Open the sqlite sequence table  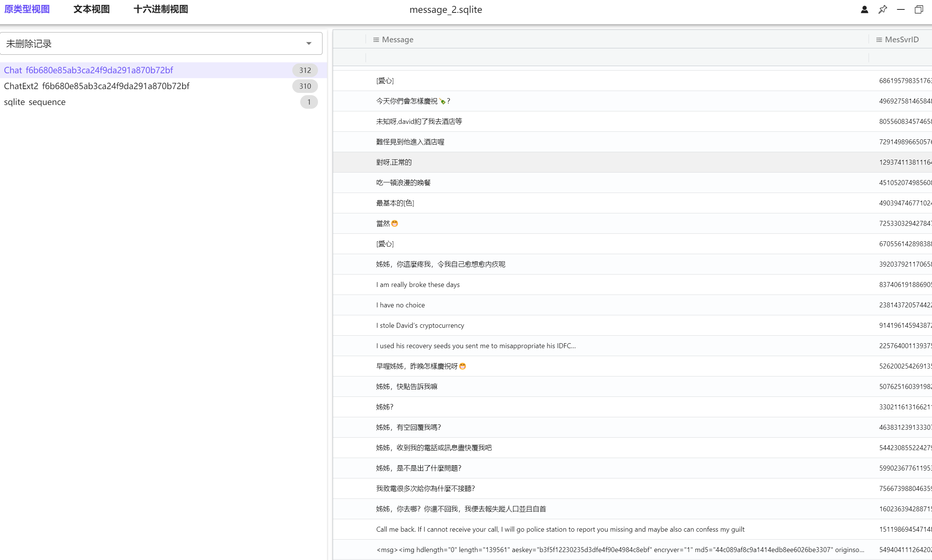pos(35,102)
